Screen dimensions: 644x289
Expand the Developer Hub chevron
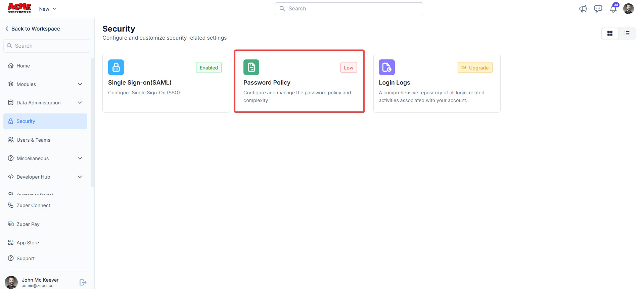click(80, 177)
